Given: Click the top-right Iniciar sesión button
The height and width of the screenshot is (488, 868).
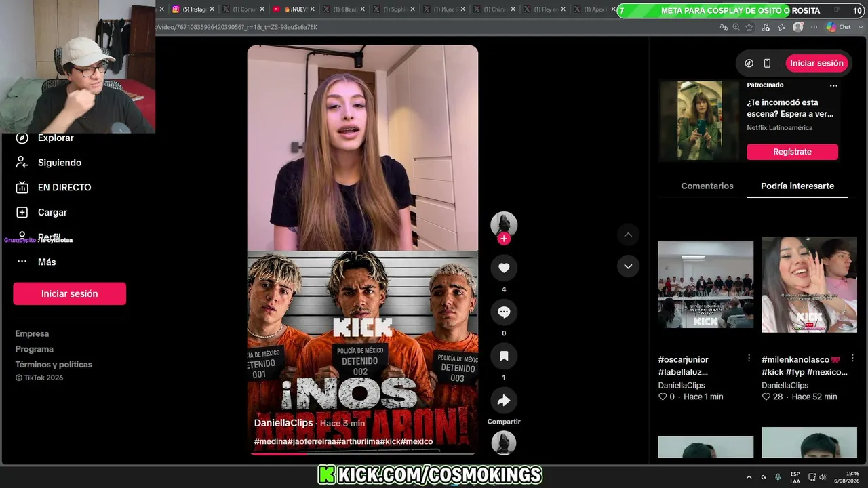Looking at the screenshot, I should coord(816,63).
